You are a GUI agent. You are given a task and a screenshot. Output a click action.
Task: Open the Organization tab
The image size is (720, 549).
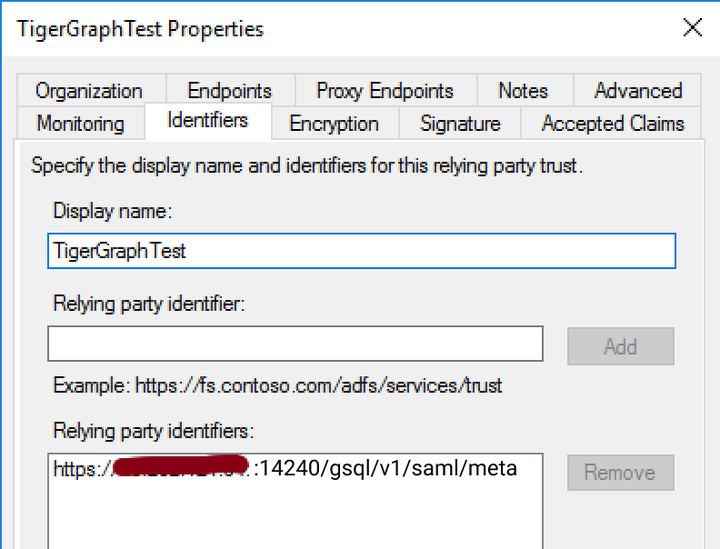(91, 90)
